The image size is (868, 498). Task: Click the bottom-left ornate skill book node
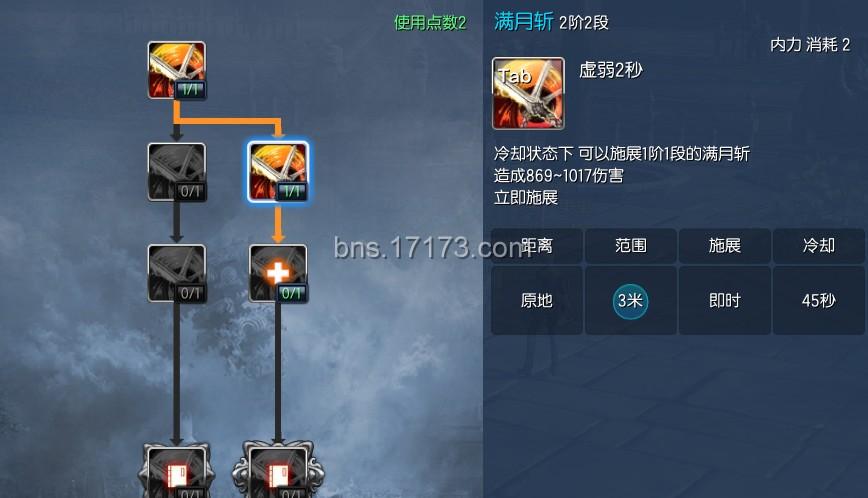click(x=177, y=471)
